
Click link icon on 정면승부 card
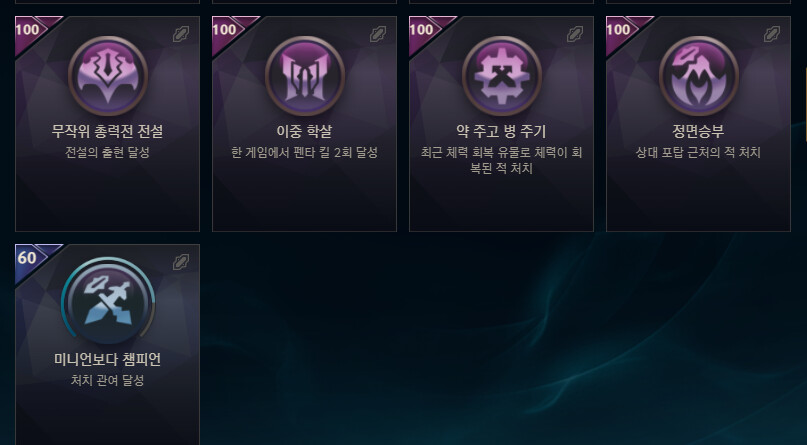tap(773, 34)
